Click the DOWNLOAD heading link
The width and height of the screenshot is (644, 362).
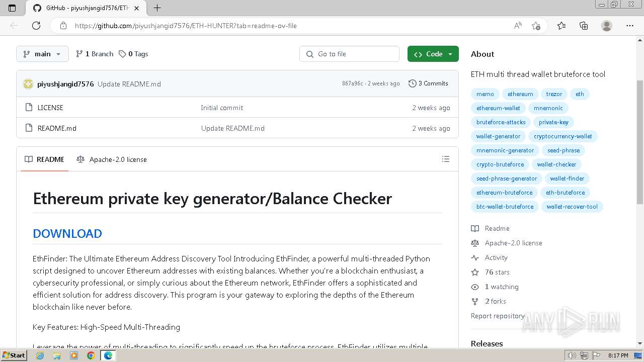67,233
